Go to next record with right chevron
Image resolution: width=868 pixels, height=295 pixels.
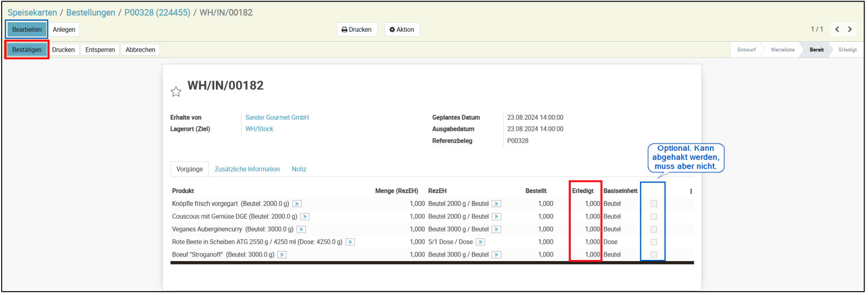coord(850,29)
